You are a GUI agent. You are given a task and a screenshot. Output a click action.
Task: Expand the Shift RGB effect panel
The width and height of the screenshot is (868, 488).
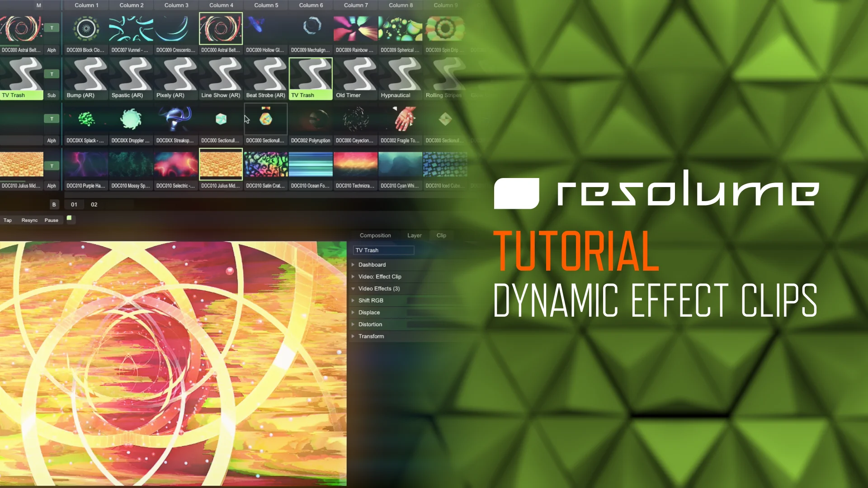[x=353, y=300]
